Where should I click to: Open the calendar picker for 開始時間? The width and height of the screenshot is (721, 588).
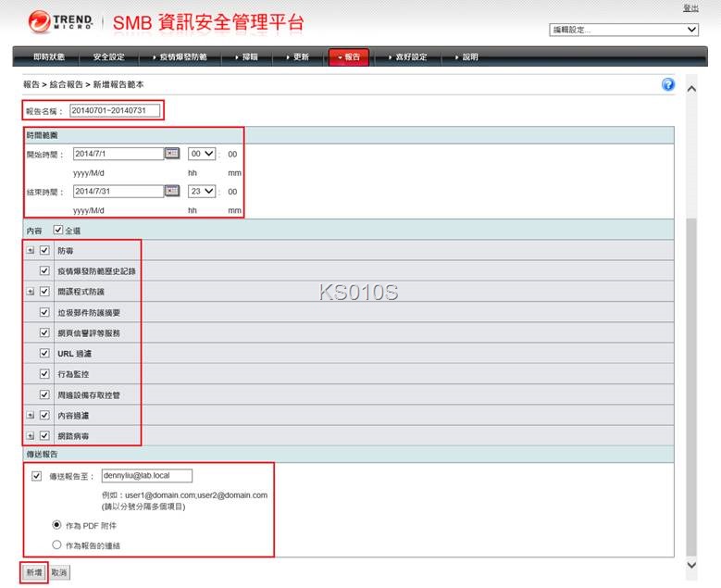coord(172,153)
